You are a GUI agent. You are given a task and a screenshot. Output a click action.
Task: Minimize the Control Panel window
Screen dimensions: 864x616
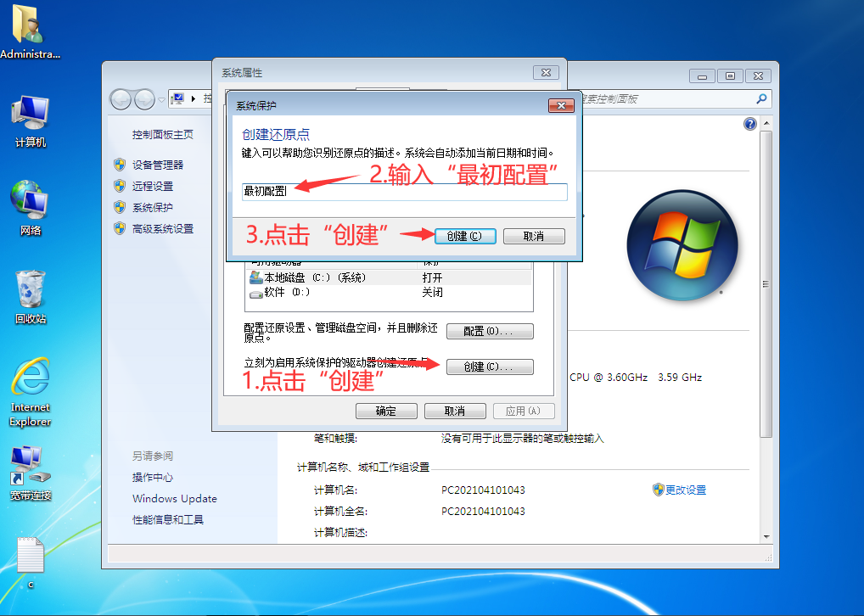702,76
